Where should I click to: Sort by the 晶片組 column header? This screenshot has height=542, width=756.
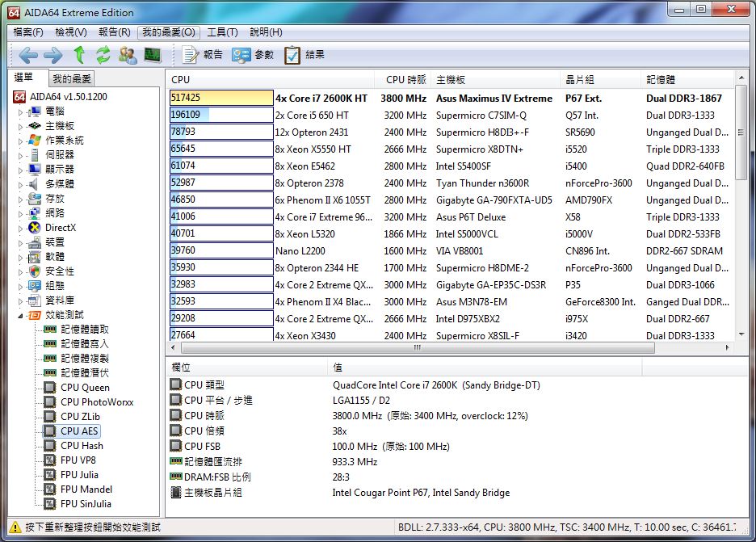click(602, 80)
